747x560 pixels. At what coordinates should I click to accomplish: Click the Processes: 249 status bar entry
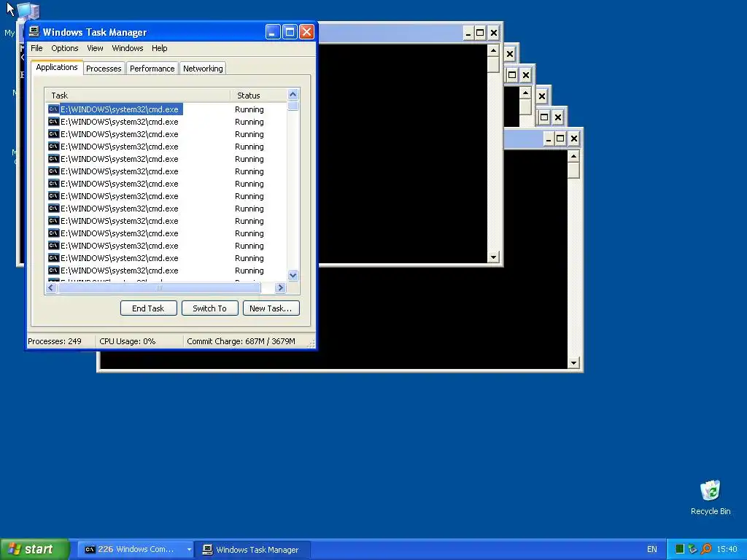click(55, 341)
